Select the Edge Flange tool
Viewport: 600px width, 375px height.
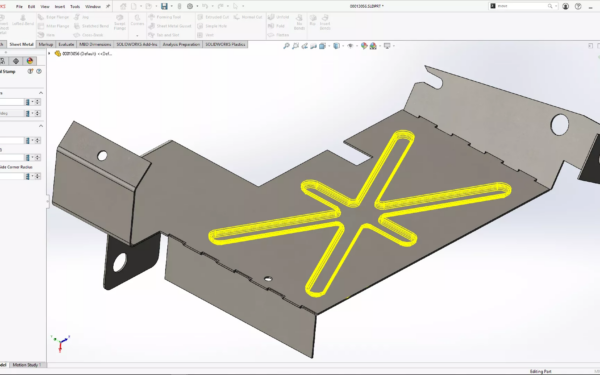[x=53, y=17]
